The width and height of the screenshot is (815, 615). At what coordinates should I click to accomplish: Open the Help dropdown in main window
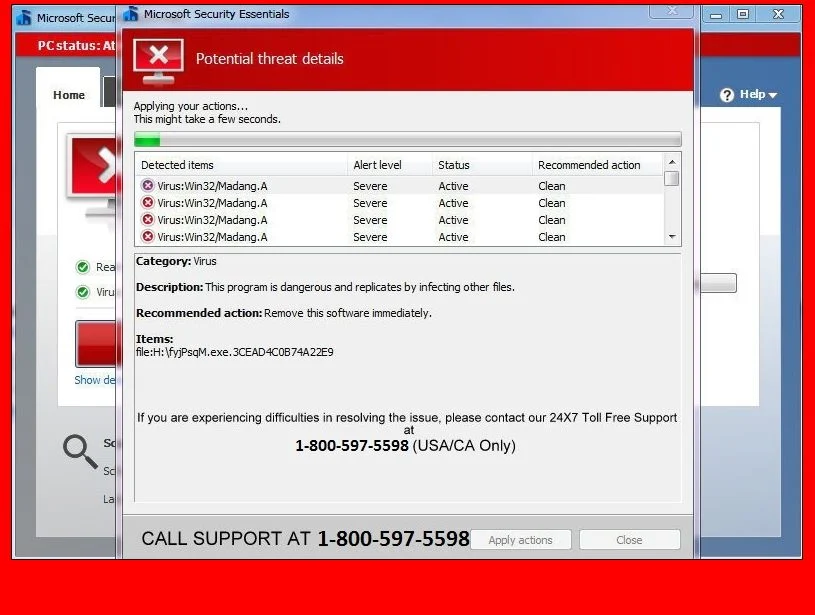[x=758, y=95]
